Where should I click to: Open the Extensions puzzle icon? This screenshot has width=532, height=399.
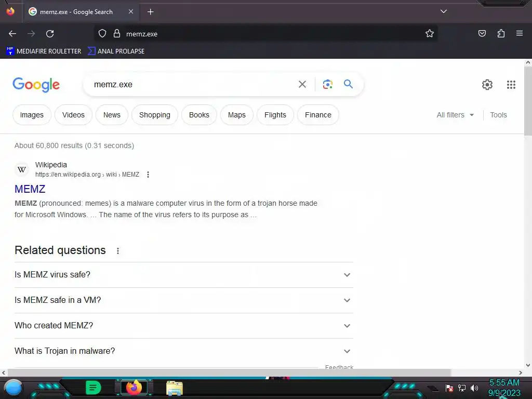pos(501,33)
